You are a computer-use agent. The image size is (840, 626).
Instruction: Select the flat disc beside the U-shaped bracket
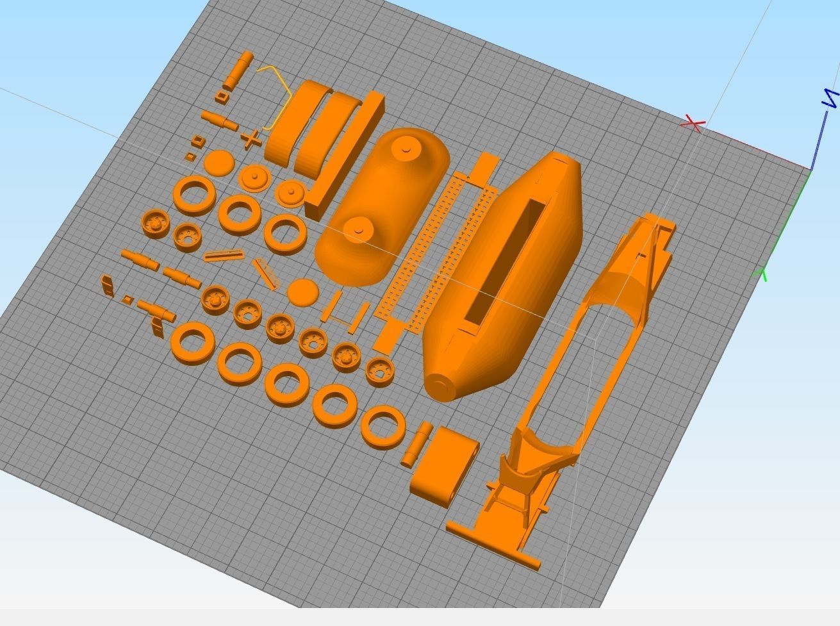[303, 292]
